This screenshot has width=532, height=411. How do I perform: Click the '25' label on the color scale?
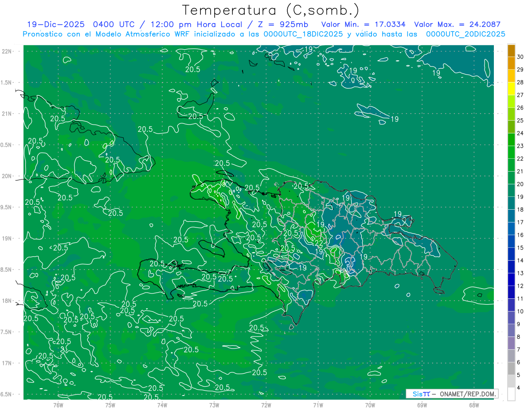click(520, 121)
